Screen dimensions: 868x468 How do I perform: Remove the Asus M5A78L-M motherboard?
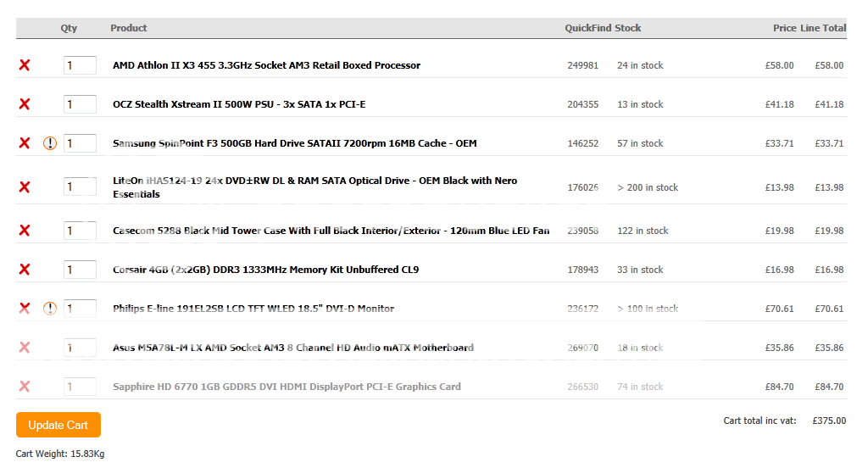[x=25, y=348]
